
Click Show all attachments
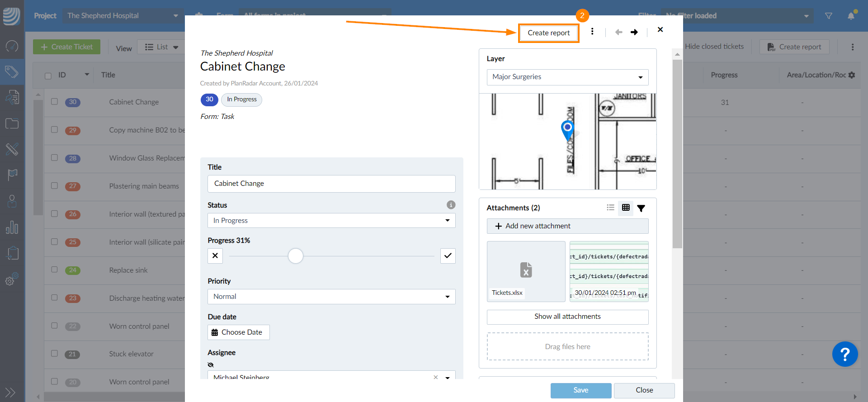pos(567,317)
